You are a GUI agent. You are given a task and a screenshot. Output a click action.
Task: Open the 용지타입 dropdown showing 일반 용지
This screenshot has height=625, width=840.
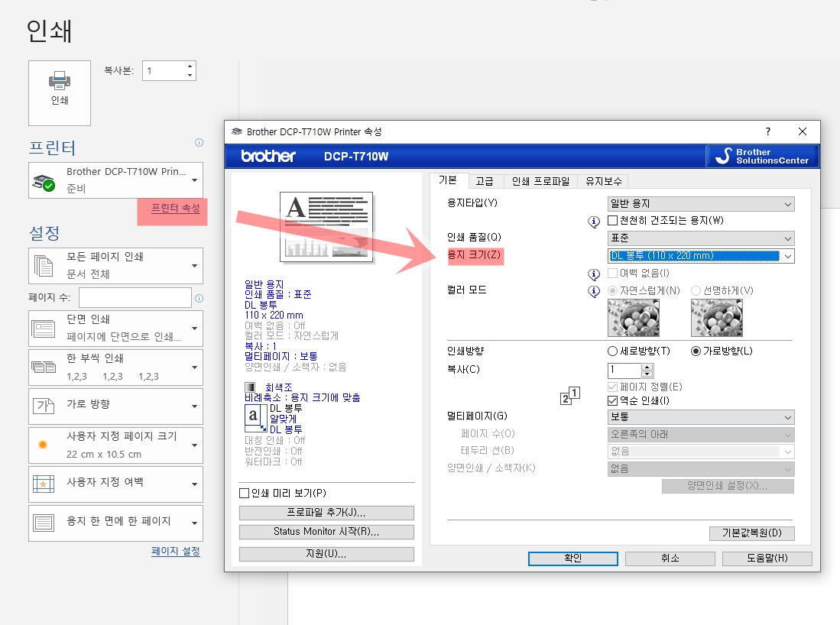coord(701,203)
